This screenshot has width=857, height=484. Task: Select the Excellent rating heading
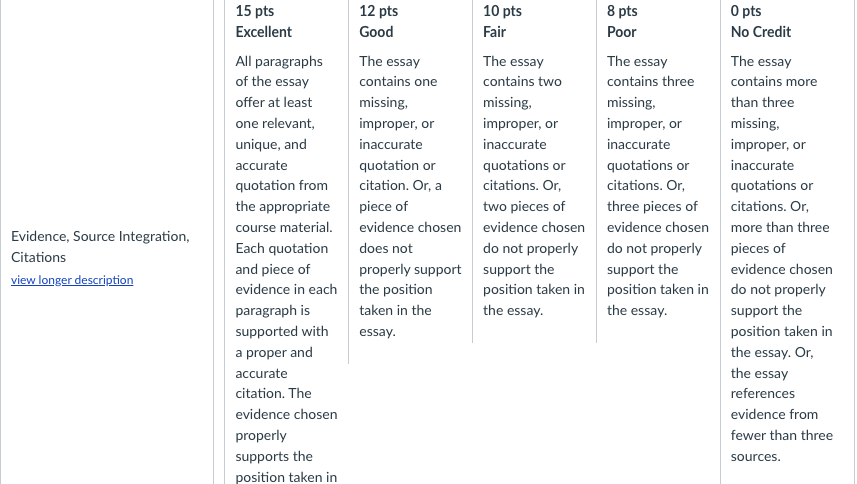[264, 32]
